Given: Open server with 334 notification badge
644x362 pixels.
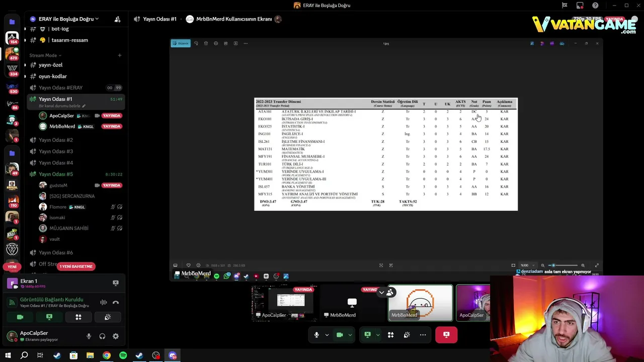Looking at the screenshot, I should (12, 69).
